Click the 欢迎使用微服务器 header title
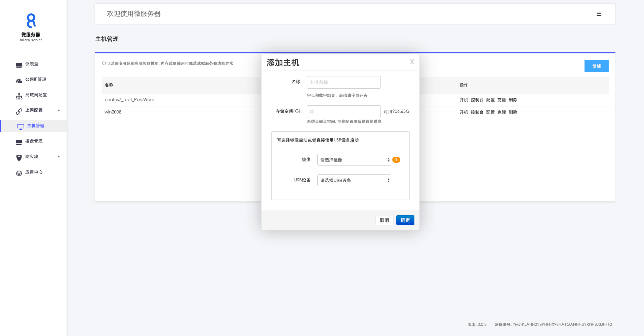Image resolution: width=644 pixels, height=336 pixels. tap(133, 14)
